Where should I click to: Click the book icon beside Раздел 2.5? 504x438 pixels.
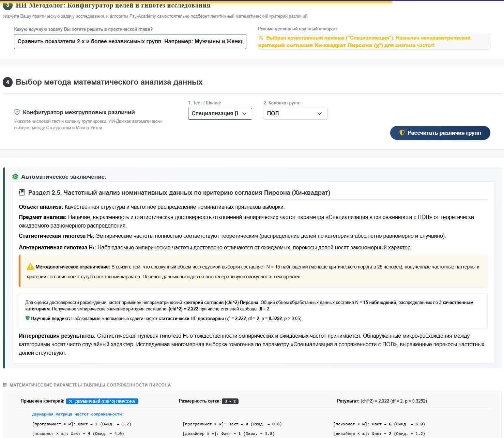pos(22,192)
